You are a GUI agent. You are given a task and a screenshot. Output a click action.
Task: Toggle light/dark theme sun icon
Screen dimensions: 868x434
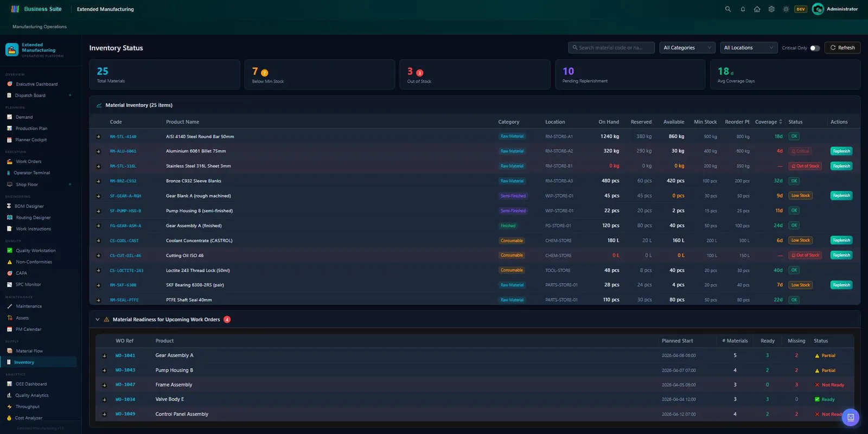(x=786, y=9)
